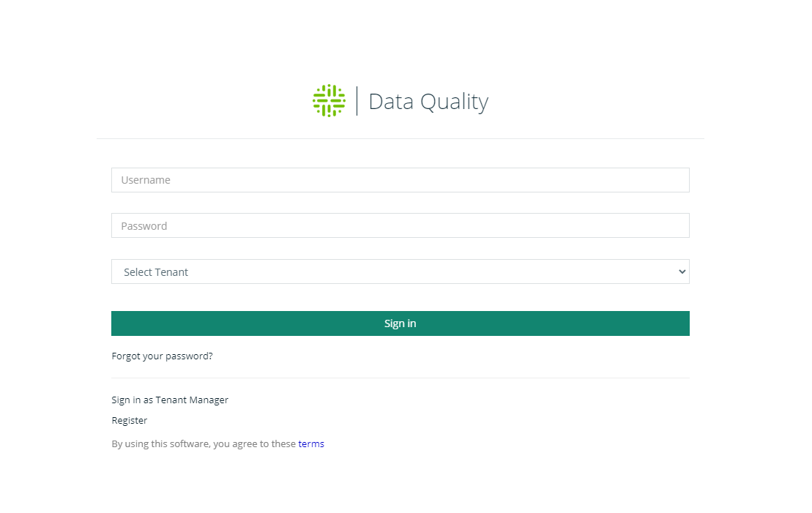
Task: View the software terms link
Action: click(x=311, y=443)
